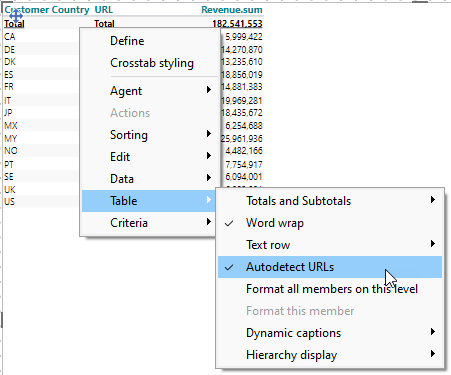The image size is (451, 375).
Task: Select the JP country row
Action: click(x=8, y=113)
